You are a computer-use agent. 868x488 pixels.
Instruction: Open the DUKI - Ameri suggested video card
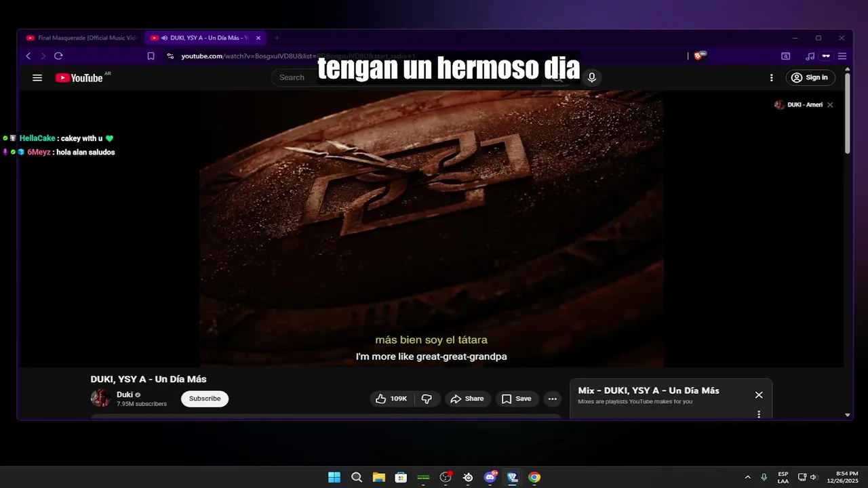click(x=799, y=104)
